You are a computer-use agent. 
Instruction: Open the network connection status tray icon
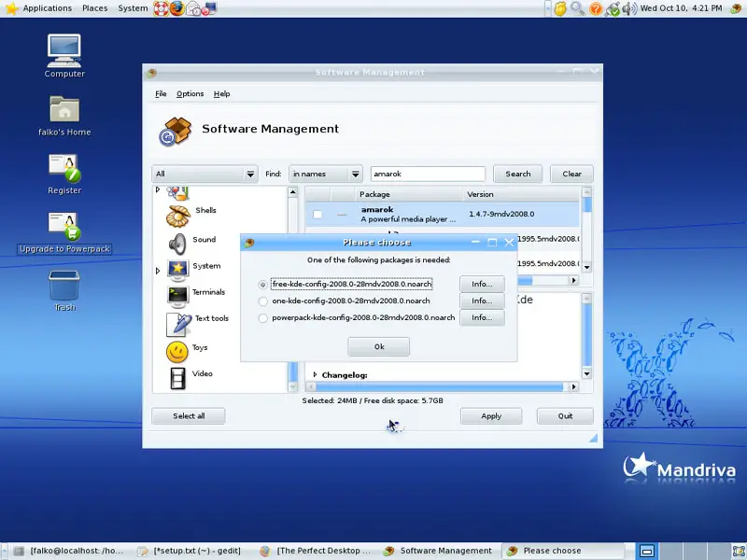click(613, 8)
